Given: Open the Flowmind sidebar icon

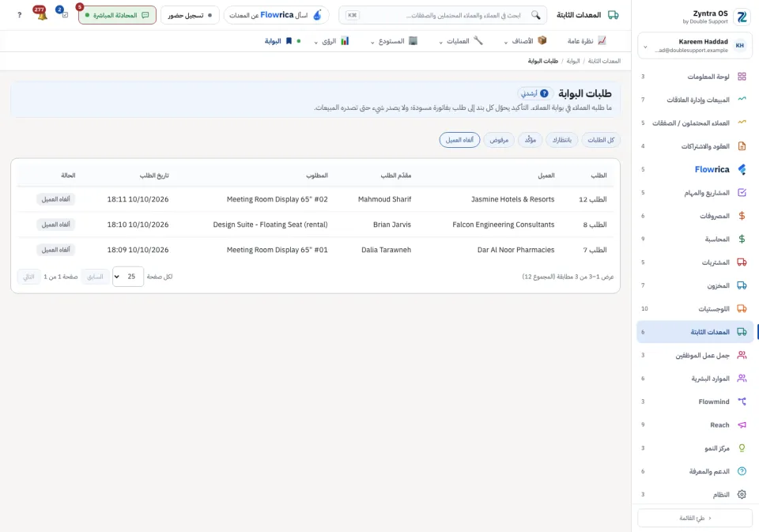Looking at the screenshot, I should [742, 402].
